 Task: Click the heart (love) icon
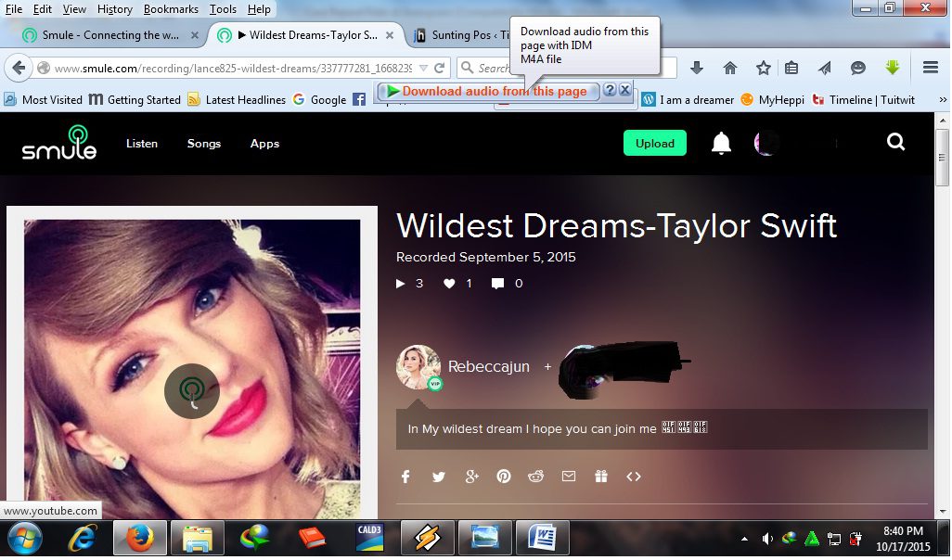point(449,284)
